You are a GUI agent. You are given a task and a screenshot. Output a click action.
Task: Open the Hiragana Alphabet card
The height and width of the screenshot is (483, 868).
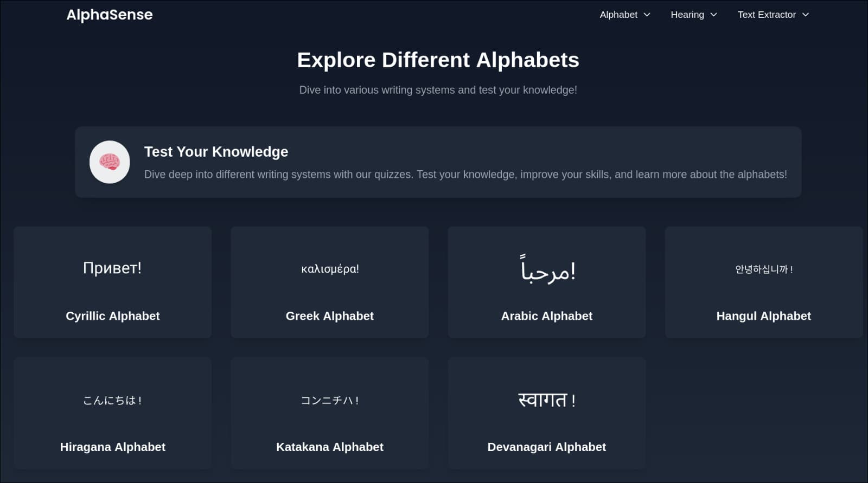point(113,413)
